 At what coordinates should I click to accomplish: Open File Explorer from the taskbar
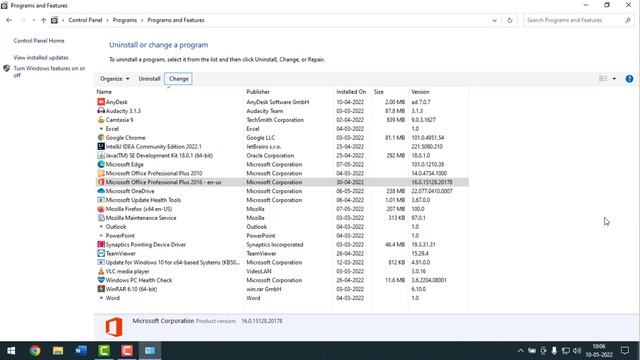[58, 350]
